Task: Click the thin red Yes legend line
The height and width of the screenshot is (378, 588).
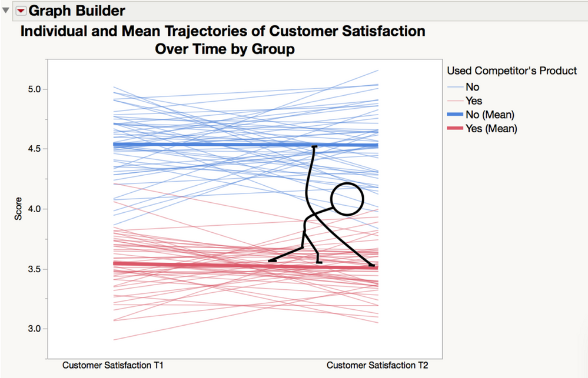Action: click(x=455, y=101)
